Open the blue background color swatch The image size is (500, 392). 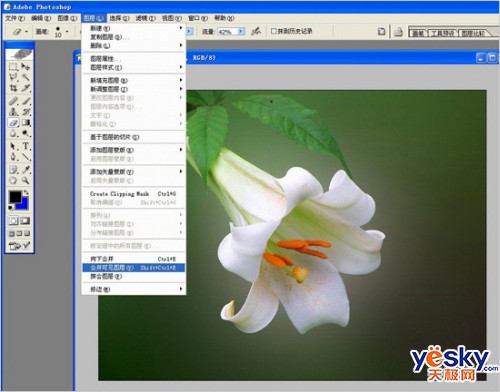pos(23,204)
